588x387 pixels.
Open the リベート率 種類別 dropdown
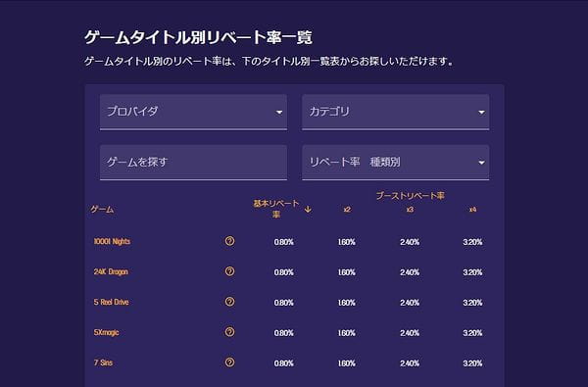coord(396,163)
